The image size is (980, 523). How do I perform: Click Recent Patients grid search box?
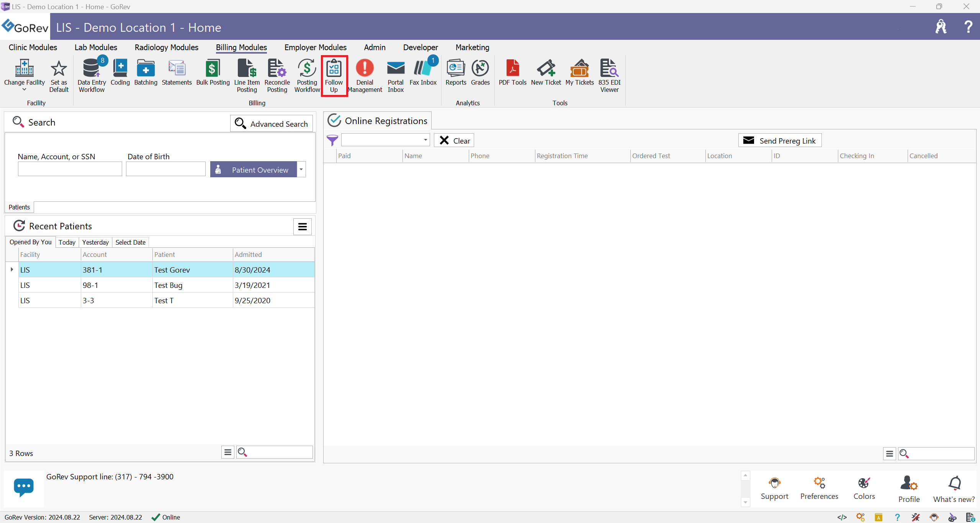click(x=275, y=452)
